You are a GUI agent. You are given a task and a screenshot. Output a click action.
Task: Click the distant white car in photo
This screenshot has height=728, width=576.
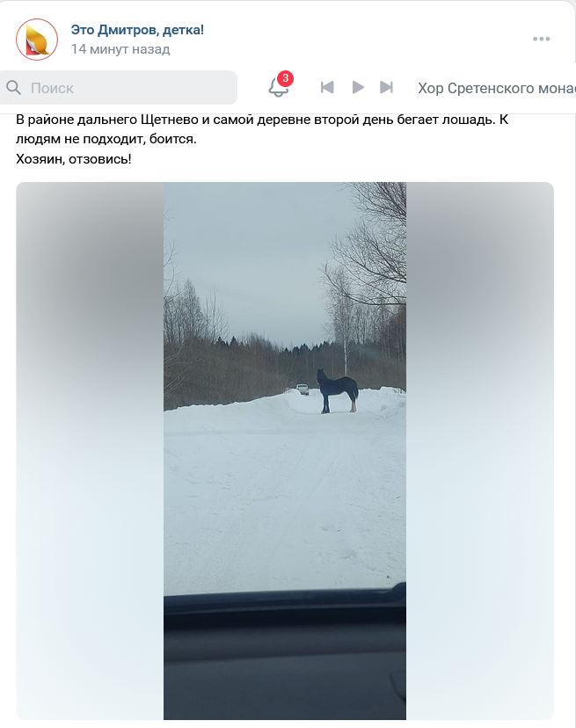[303, 389]
